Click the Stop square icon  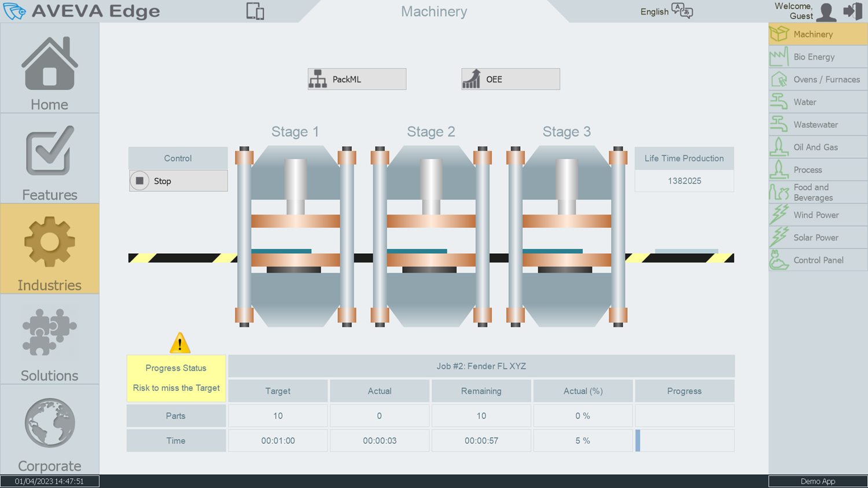click(x=139, y=181)
